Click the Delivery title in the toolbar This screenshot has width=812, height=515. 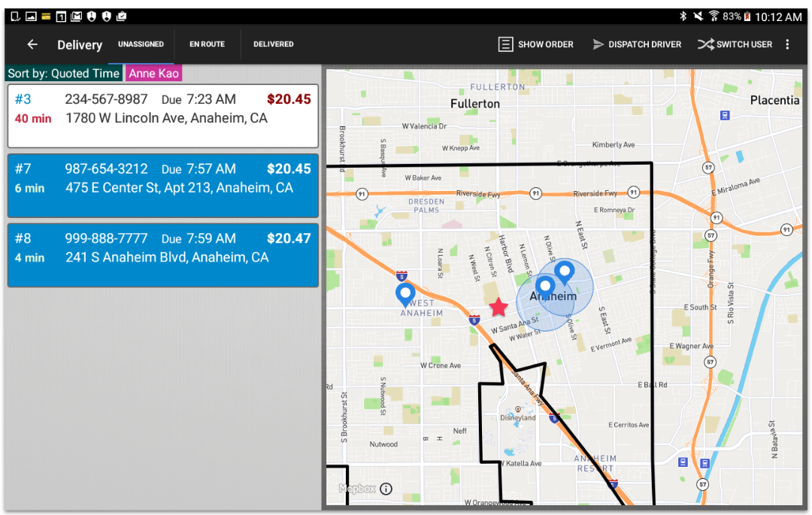click(79, 44)
